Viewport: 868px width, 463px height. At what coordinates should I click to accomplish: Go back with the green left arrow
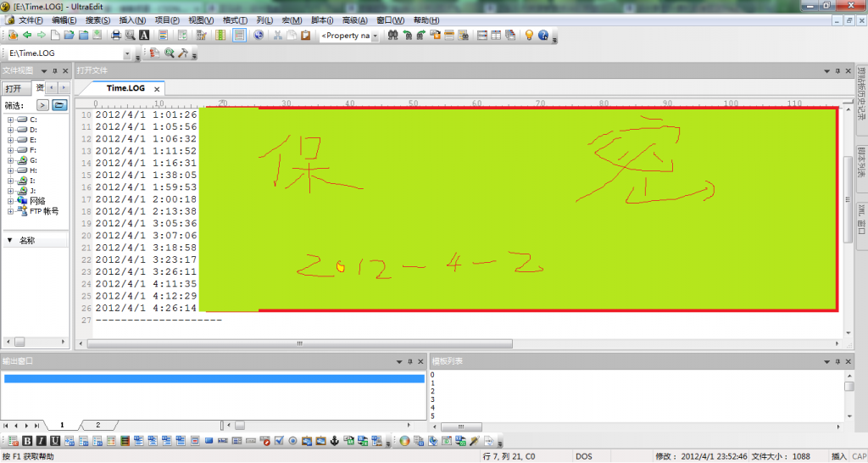(x=26, y=35)
